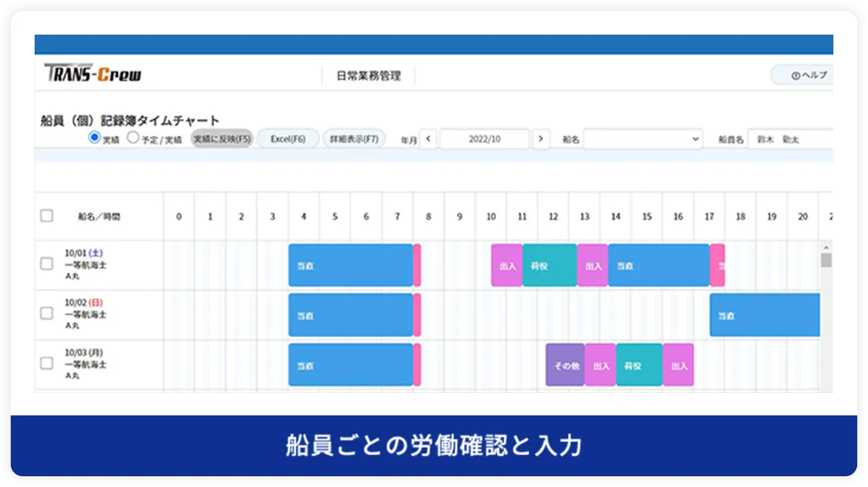The image size is (868, 487).
Task: Click the 10/03 first 出入 block
Action: coord(601,365)
